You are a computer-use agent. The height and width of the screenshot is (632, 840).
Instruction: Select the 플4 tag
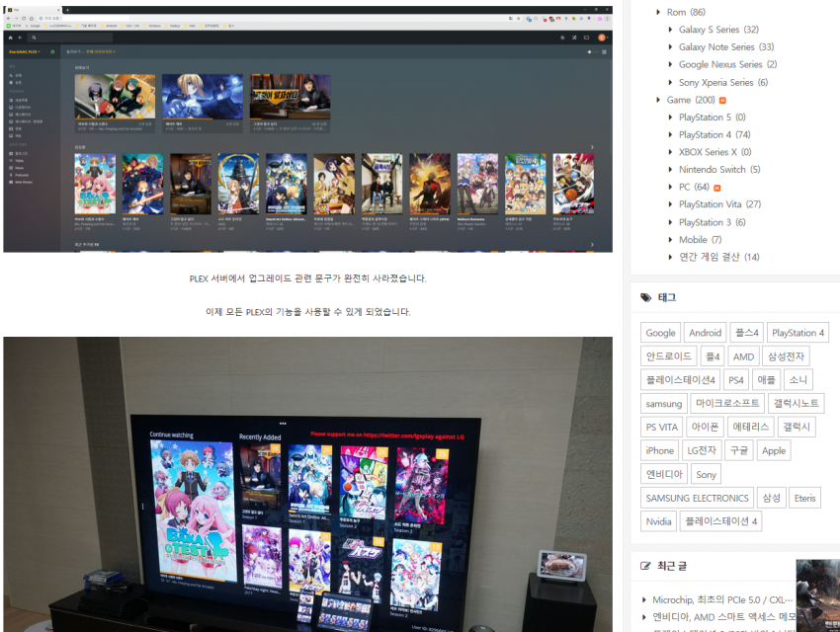pyautogui.click(x=713, y=356)
